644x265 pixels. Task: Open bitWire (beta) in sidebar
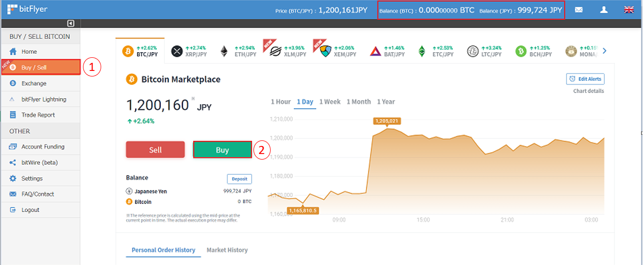40,163
